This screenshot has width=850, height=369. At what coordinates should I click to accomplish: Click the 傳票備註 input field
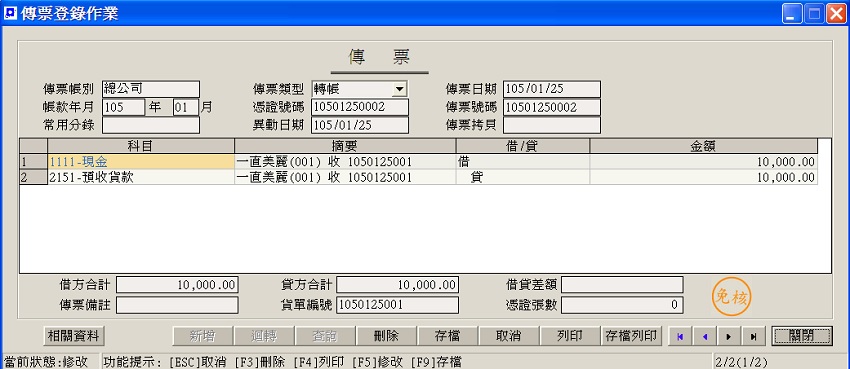(x=177, y=305)
